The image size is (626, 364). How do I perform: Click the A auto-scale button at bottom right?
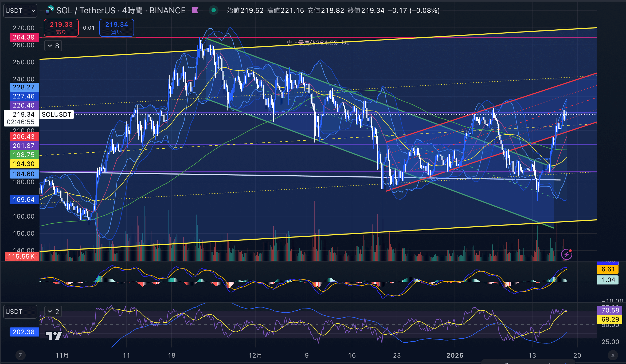(613, 355)
